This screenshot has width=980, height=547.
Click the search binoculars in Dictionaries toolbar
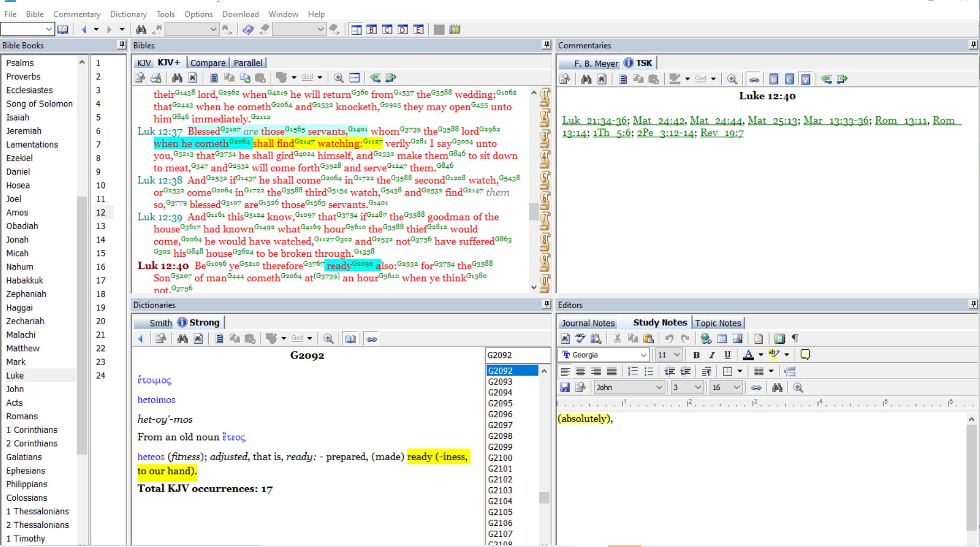[x=183, y=339]
